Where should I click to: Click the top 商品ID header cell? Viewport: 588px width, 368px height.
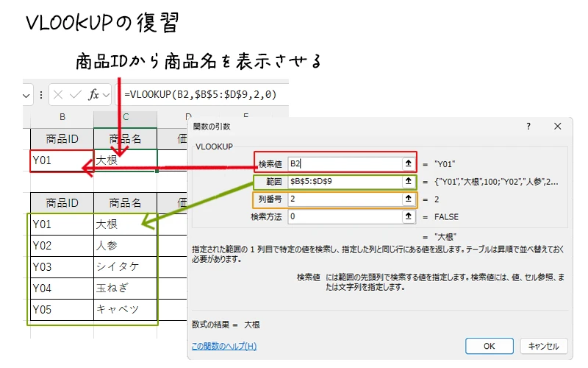point(62,139)
